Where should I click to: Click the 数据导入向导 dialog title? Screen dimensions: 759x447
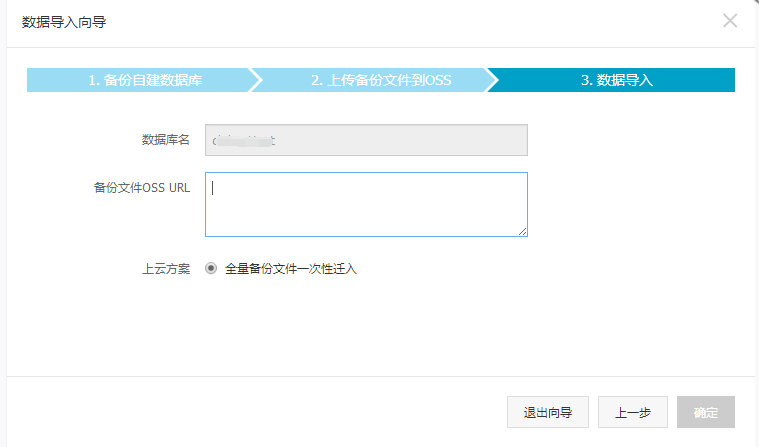point(64,22)
